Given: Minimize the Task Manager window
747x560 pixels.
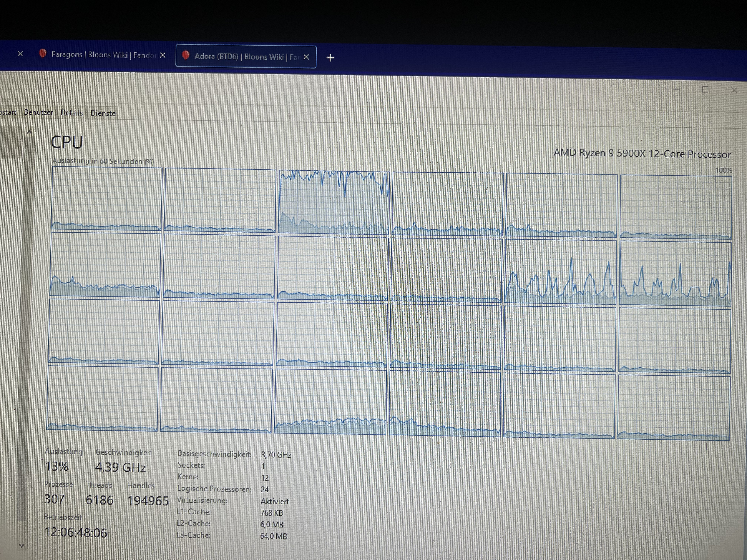Looking at the screenshot, I should coord(676,89).
